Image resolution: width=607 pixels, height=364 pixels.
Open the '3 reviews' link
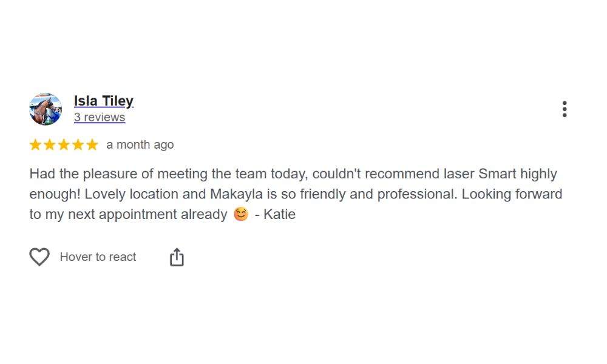100,117
